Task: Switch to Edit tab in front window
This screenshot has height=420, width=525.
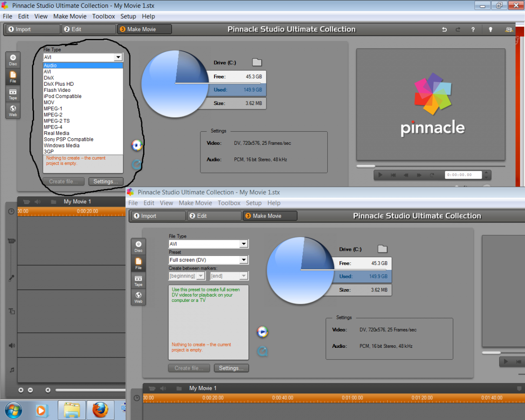Action: [x=214, y=216]
